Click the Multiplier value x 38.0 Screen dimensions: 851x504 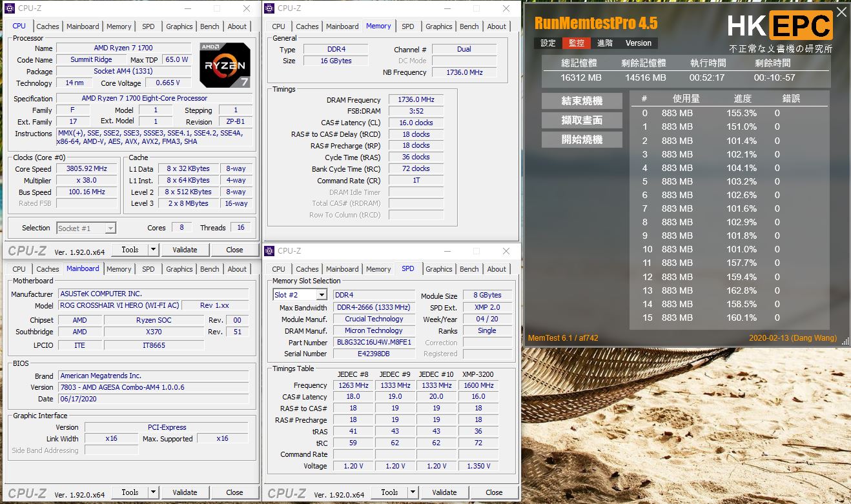click(x=87, y=181)
